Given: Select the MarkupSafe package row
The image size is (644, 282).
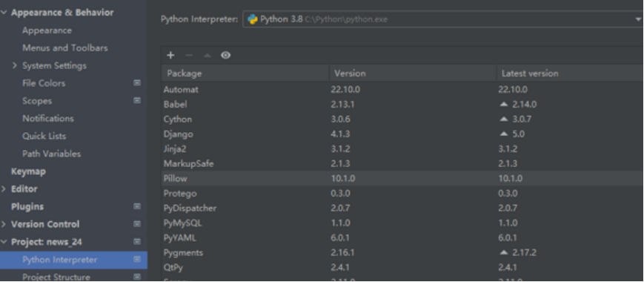Looking at the screenshot, I should (402, 163).
